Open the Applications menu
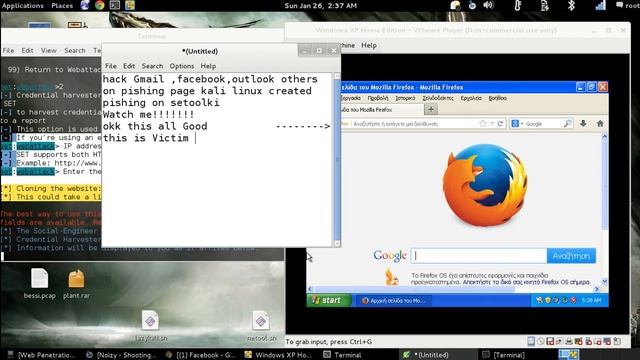 click(23, 5)
